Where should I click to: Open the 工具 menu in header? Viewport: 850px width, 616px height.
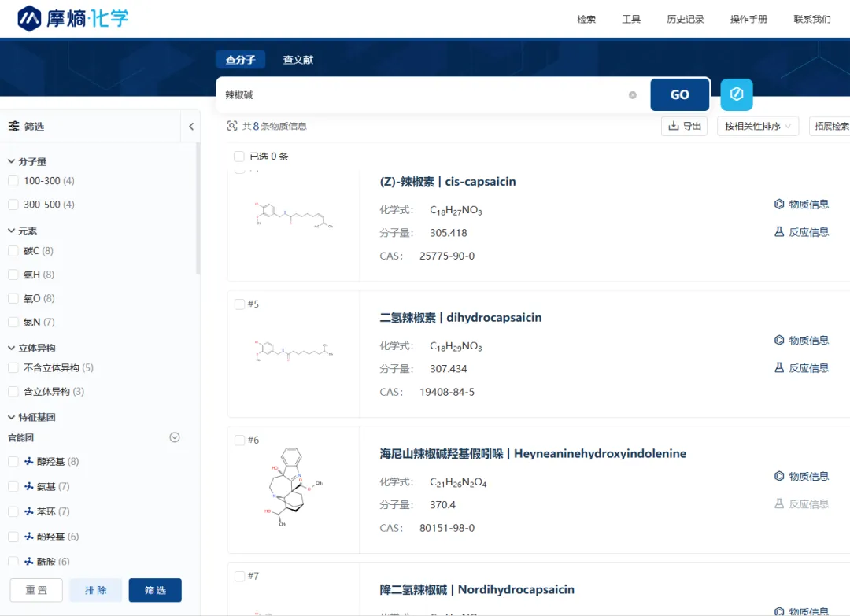tap(631, 20)
